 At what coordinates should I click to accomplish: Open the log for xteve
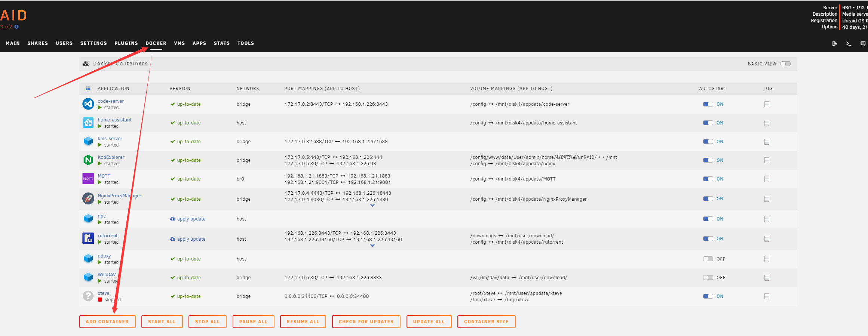point(767,296)
